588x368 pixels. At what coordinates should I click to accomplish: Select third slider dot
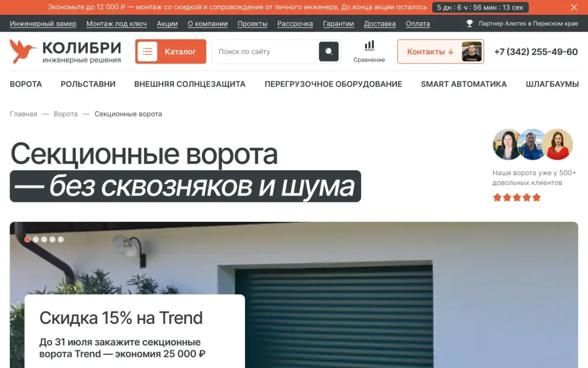pos(44,240)
